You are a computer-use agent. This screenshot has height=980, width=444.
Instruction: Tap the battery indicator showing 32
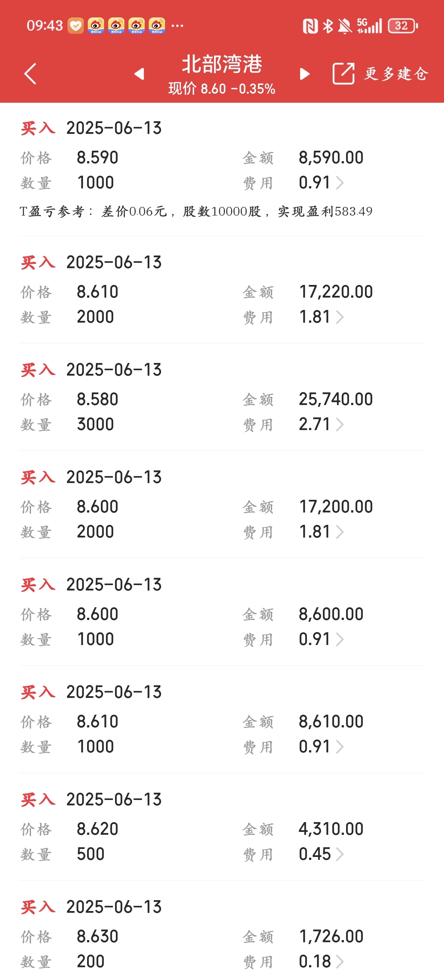403,26
